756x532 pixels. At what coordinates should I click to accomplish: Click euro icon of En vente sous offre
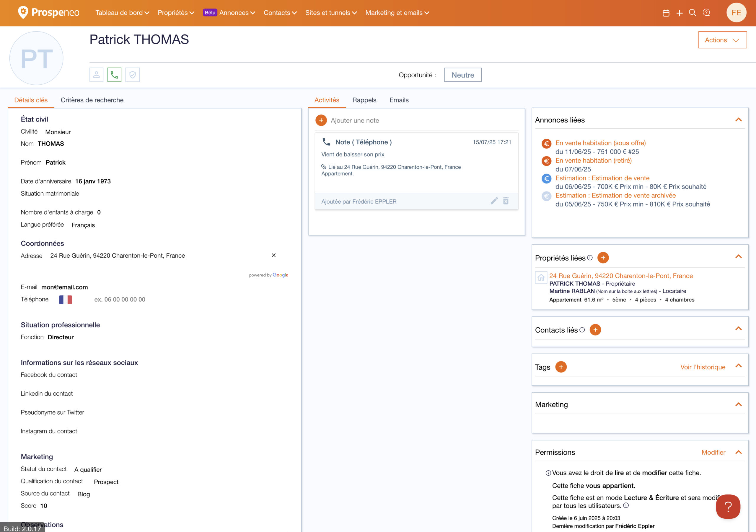point(547,143)
